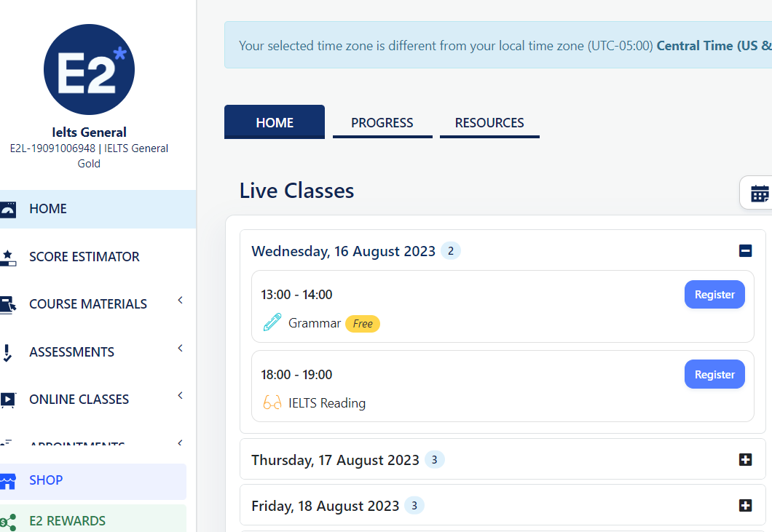The image size is (772, 532).
Task: Register for the 18:00 IELTS Reading class
Action: click(714, 374)
